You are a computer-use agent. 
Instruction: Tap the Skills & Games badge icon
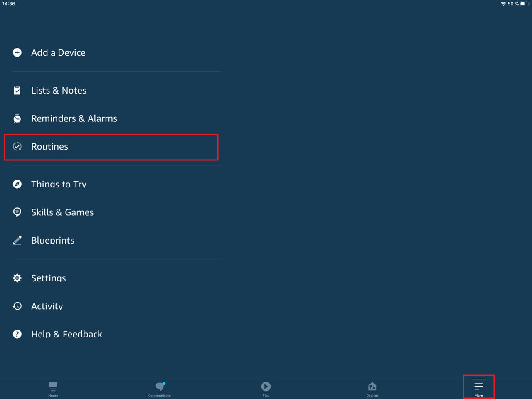17,212
